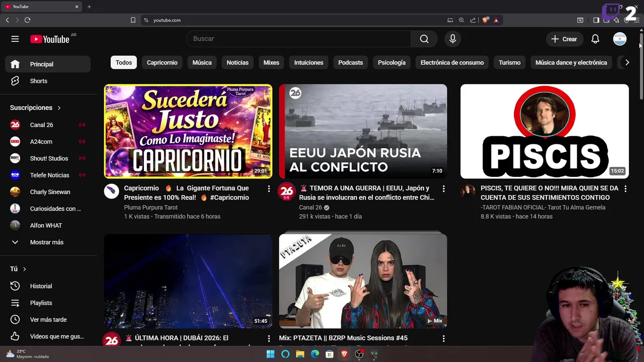Click the zoom magnifier in address bar
The width and height of the screenshot is (644, 362).
[461, 20]
